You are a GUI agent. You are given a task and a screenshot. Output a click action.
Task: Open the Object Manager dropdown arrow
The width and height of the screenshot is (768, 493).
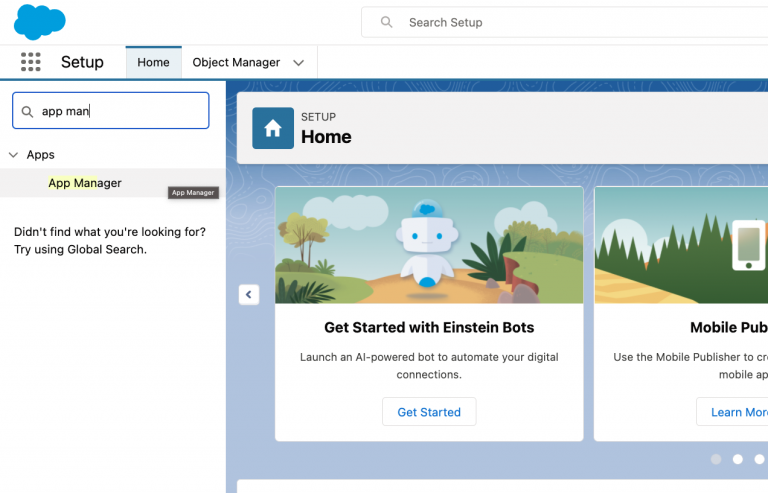point(299,63)
